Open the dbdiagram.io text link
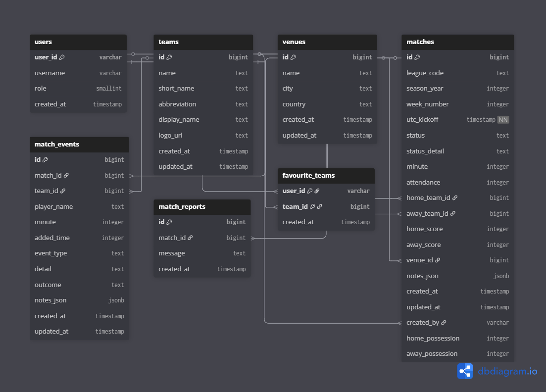Viewport: 546px width, 392px height. click(507, 371)
